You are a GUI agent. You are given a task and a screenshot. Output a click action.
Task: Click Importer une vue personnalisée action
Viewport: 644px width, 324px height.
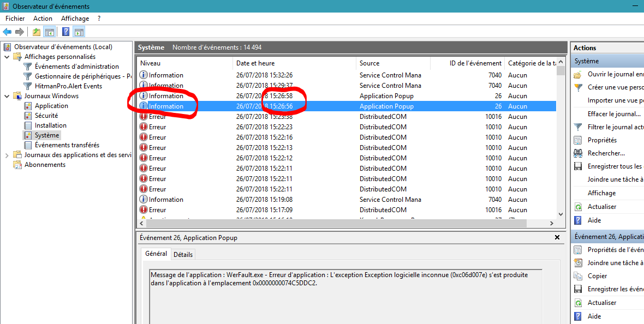pyautogui.click(x=616, y=100)
